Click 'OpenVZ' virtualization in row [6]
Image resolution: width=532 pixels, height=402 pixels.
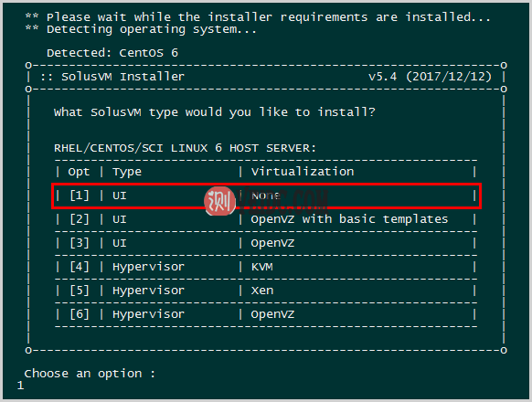(x=272, y=314)
